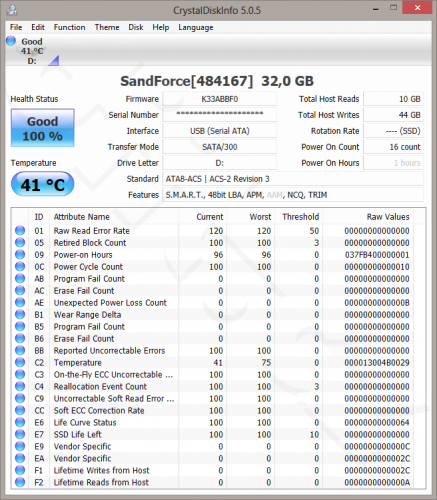Click the blue status orb for Raw Read Error Rate
The image size is (437, 500).
20,231
